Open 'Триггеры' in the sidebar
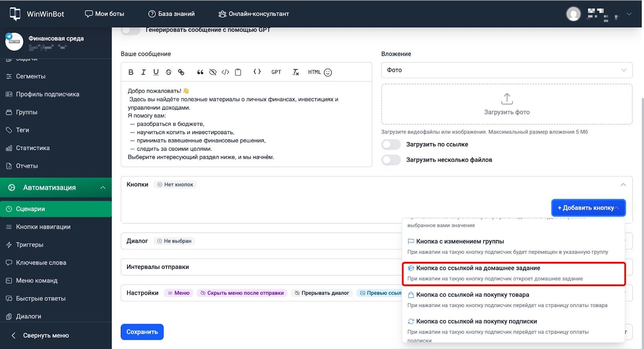This screenshot has width=644, height=349. pos(30,245)
